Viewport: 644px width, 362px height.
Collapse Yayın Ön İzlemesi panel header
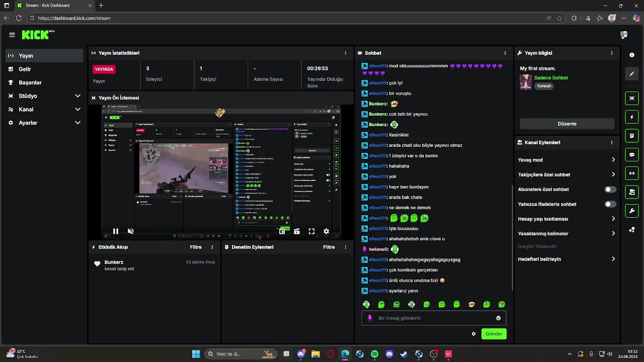(221, 98)
